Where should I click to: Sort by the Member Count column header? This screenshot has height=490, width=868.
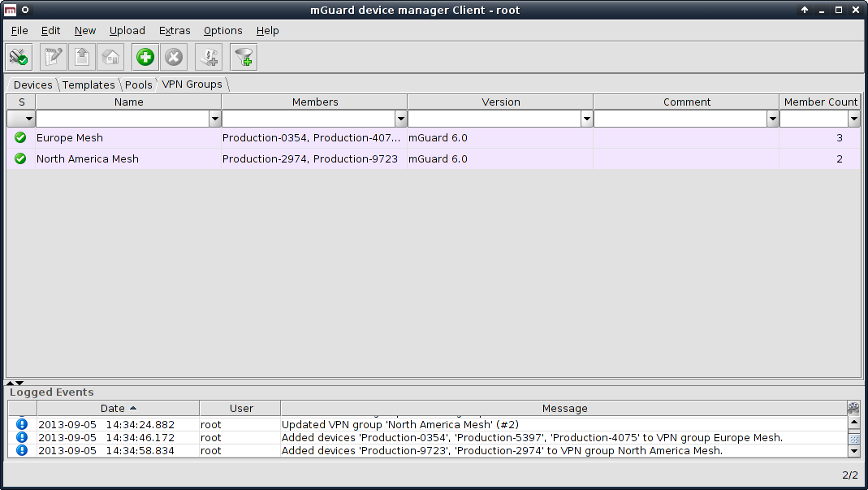point(820,102)
